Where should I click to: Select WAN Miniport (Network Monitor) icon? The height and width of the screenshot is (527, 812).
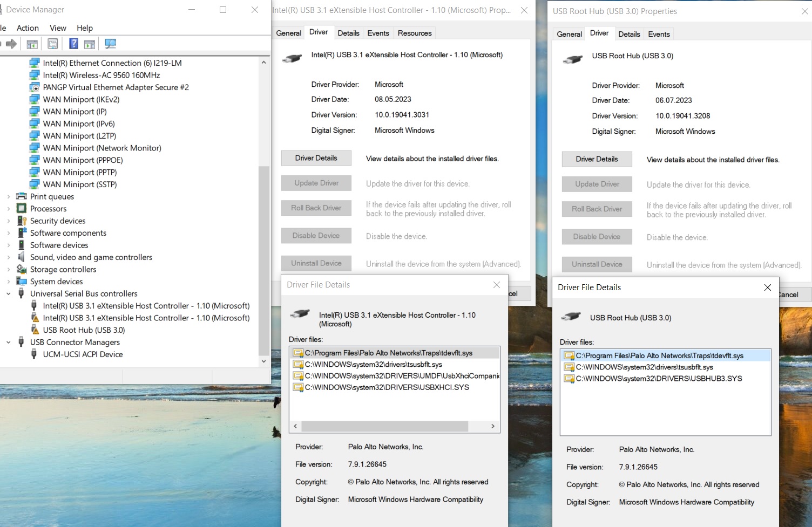click(x=35, y=148)
